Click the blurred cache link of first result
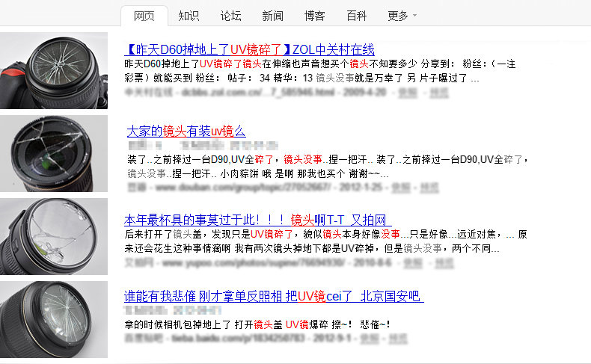This screenshot has height=364, width=591. click(x=408, y=92)
